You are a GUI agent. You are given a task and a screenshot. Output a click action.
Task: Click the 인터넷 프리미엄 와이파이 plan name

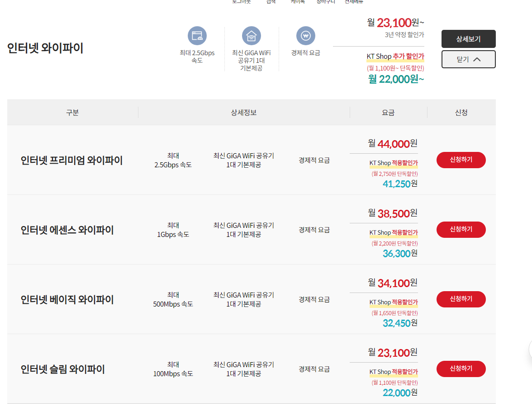click(x=71, y=161)
